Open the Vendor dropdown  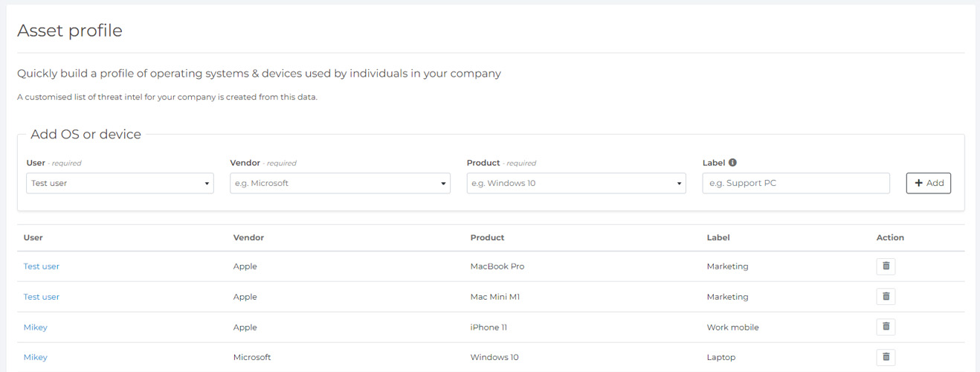point(340,183)
